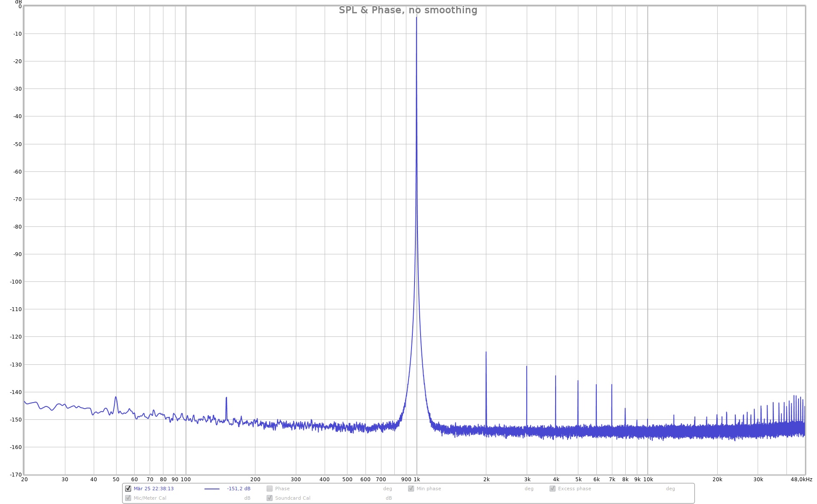Click the 1 kHz fundamental peak tip
The height and width of the screenshot is (504, 817).
point(416,17)
